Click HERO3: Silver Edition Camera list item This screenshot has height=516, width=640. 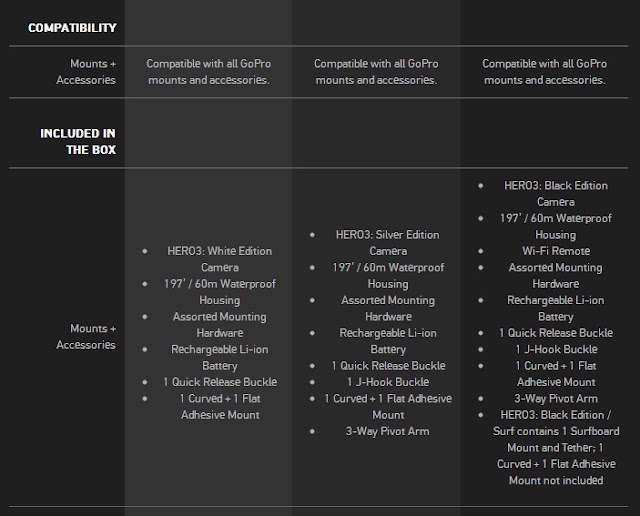388,243
